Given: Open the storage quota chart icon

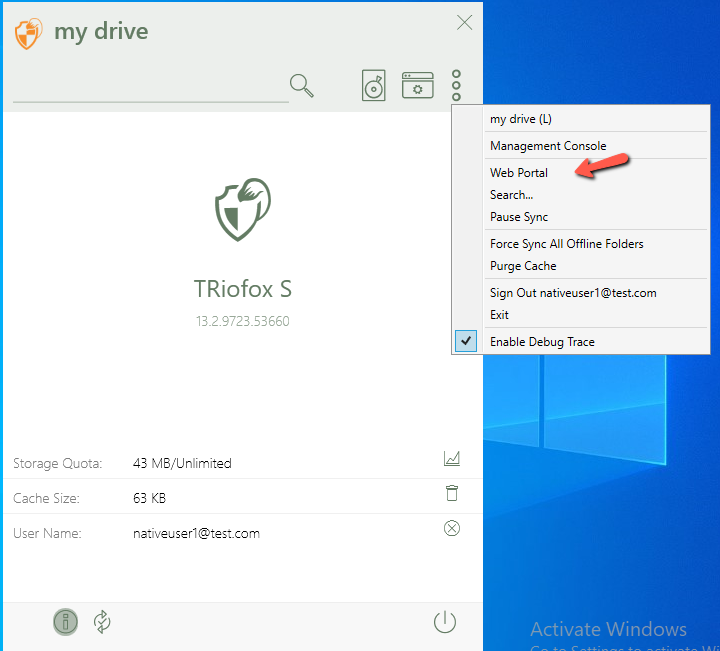Looking at the screenshot, I should 452,458.
